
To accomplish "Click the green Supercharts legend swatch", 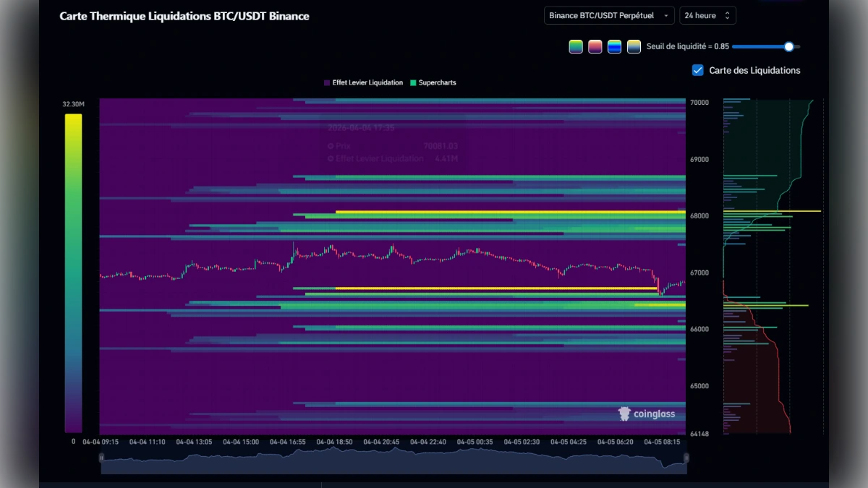I will 414,82.
